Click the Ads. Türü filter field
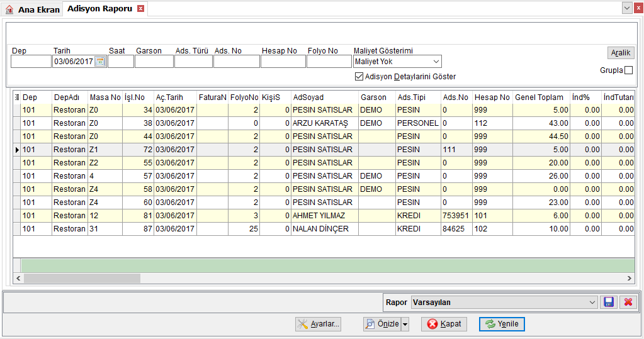The width and height of the screenshot is (644, 339). tap(193, 62)
